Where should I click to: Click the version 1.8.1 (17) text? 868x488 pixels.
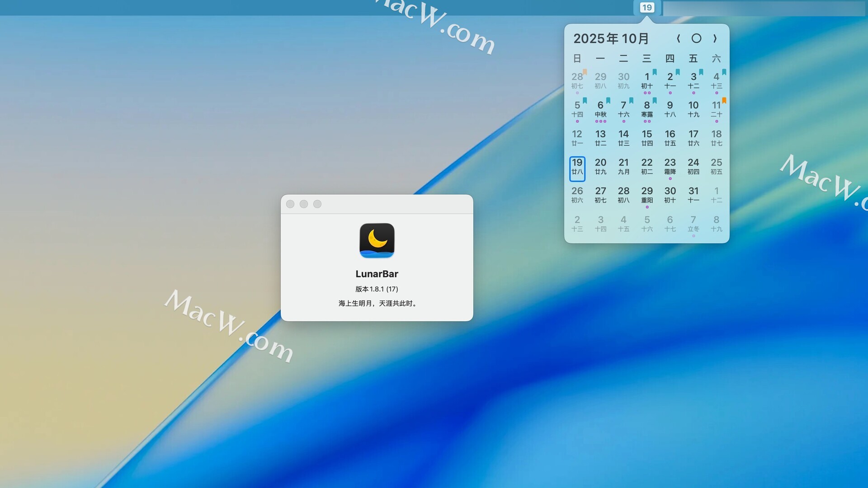pos(377,289)
